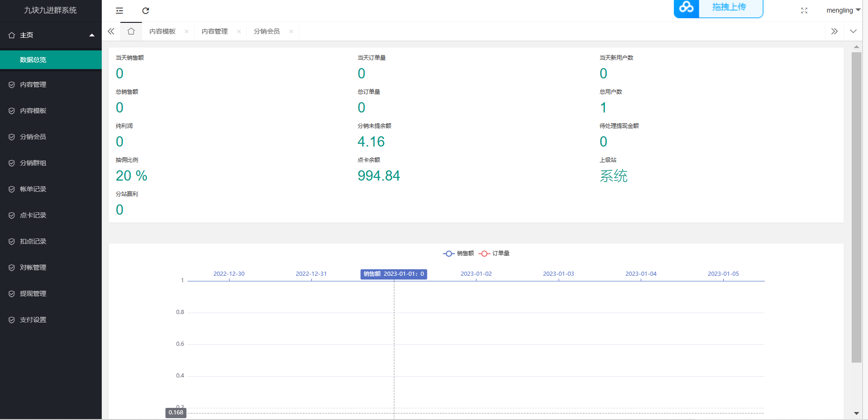The image size is (868, 420).
Task: Click the Baidu cloud drag-upload icon
Action: pos(686,7)
